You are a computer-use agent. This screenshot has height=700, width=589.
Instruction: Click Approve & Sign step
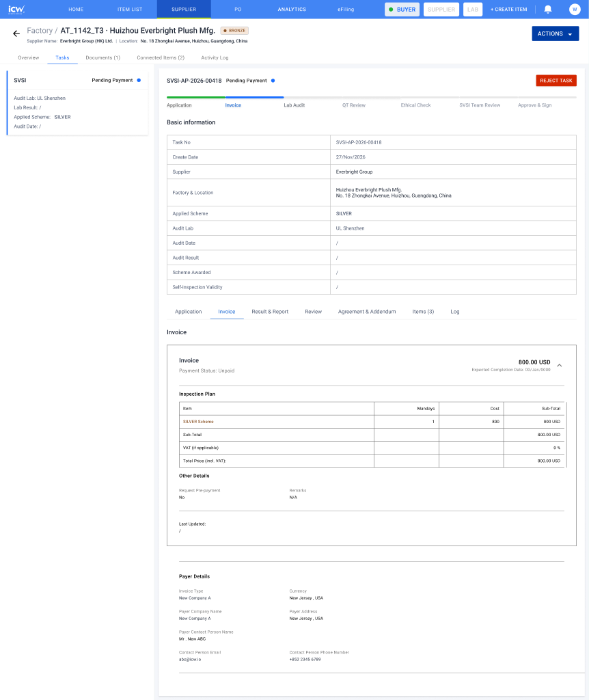534,105
